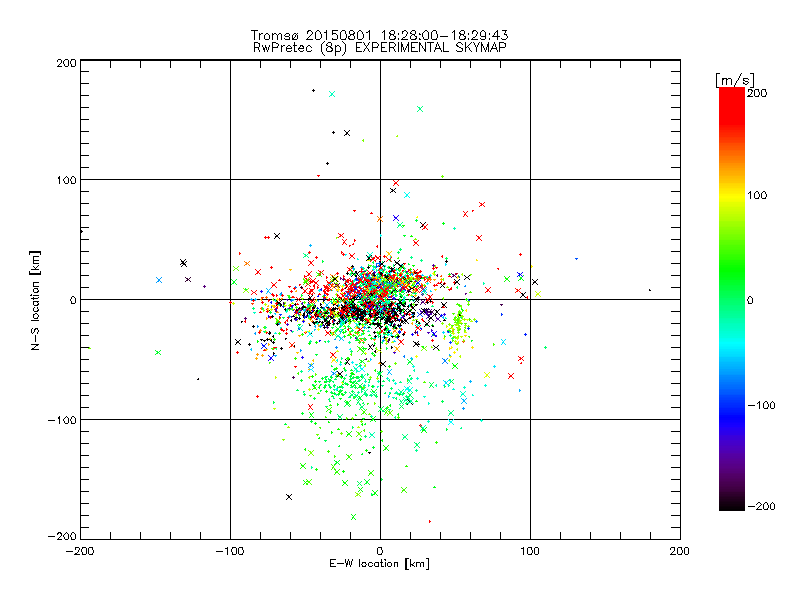Viewport: 800px width, 600px height.
Task: Click the colorbar's "100" label
Action: [757, 195]
